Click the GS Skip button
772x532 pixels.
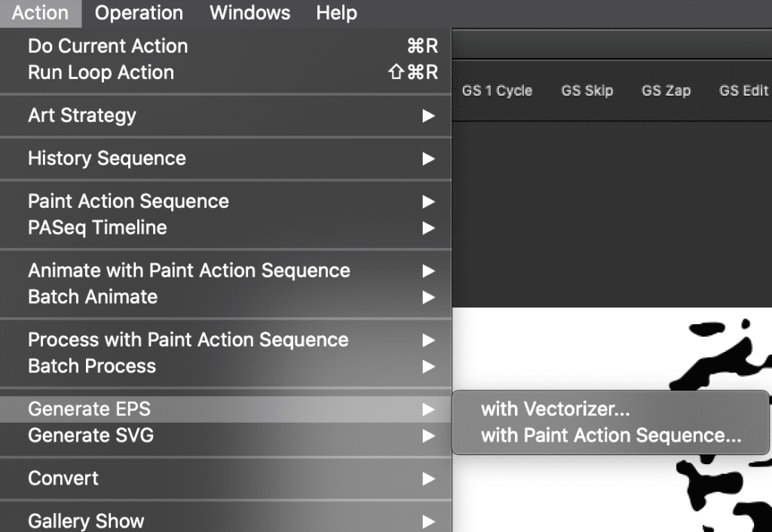587,90
